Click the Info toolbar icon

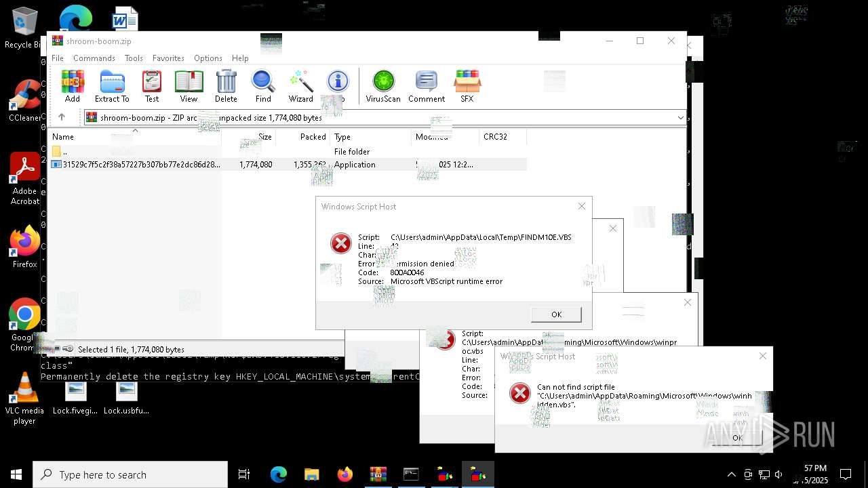338,86
